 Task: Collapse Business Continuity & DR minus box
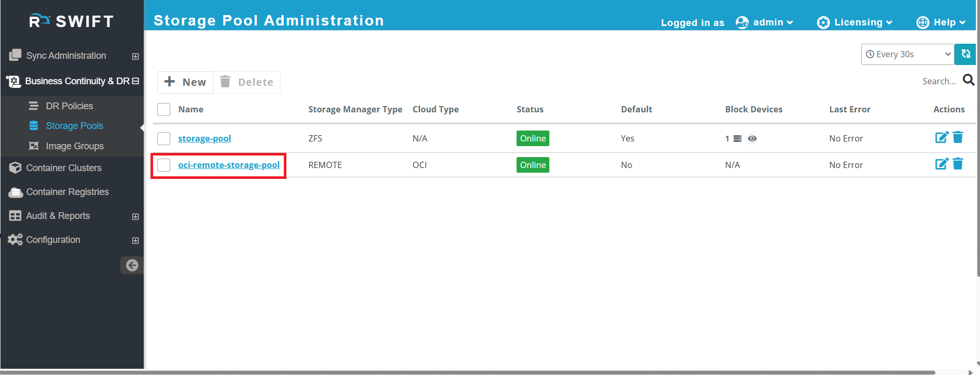point(135,81)
